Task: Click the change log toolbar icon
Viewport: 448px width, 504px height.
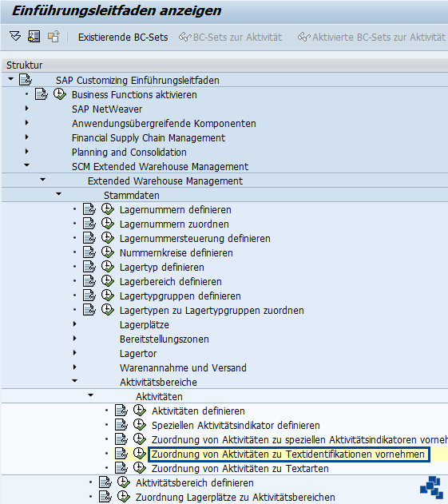Action: point(54,36)
